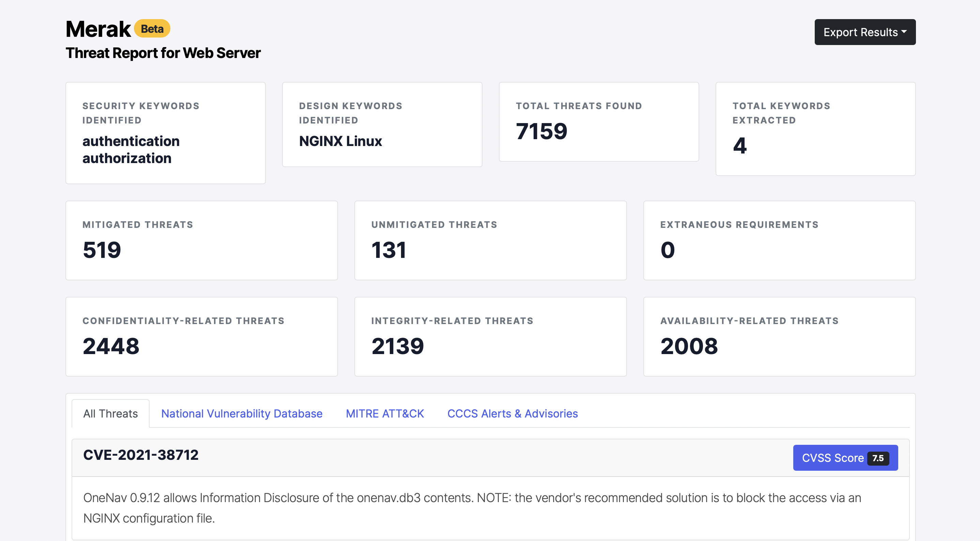This screenshot has width=980, height=541.
Task: Click the Integrity-Related Threats 2139 card
Action: coord(490,337)
